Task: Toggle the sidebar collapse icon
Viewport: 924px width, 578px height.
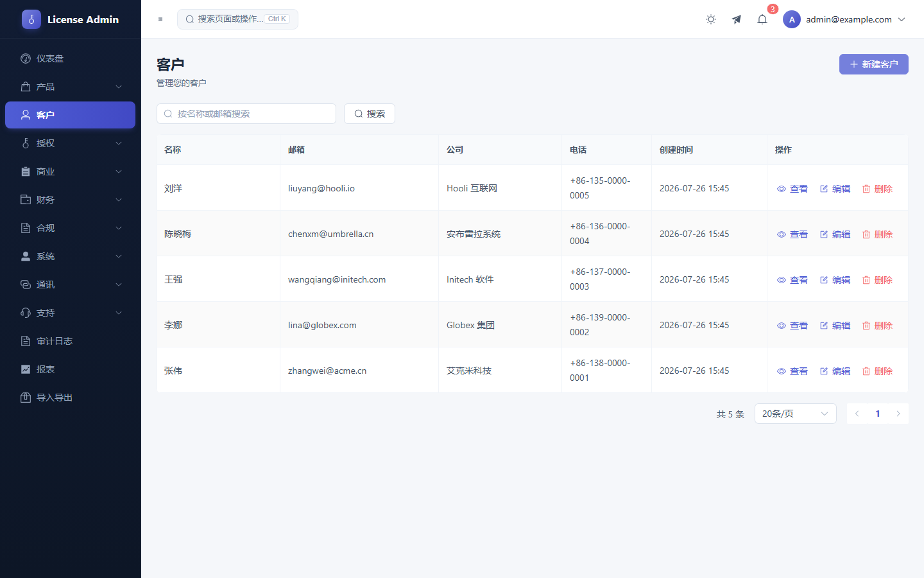Action: tap(160, 19)
